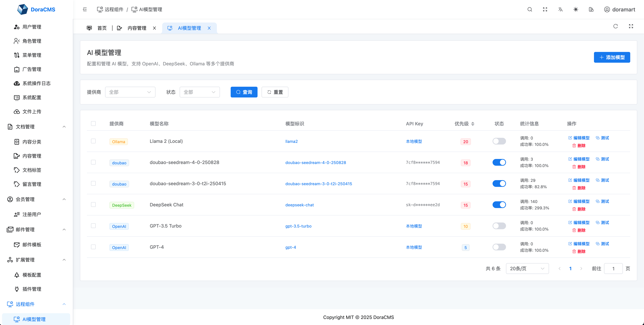Collapse the sidebar menu with fold icon

(85, 10)
